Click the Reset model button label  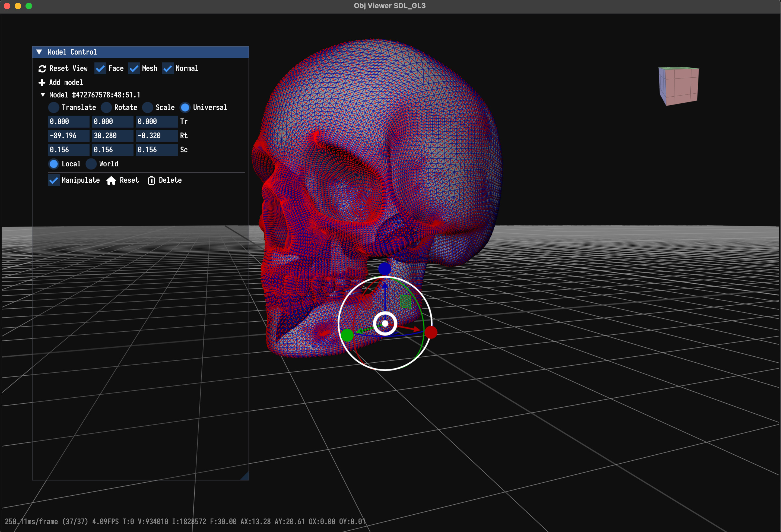pyautogui.click(x=129, y=180)
